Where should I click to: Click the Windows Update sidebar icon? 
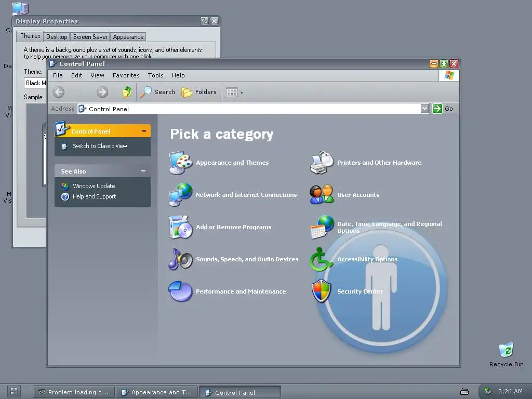(65, 186)
